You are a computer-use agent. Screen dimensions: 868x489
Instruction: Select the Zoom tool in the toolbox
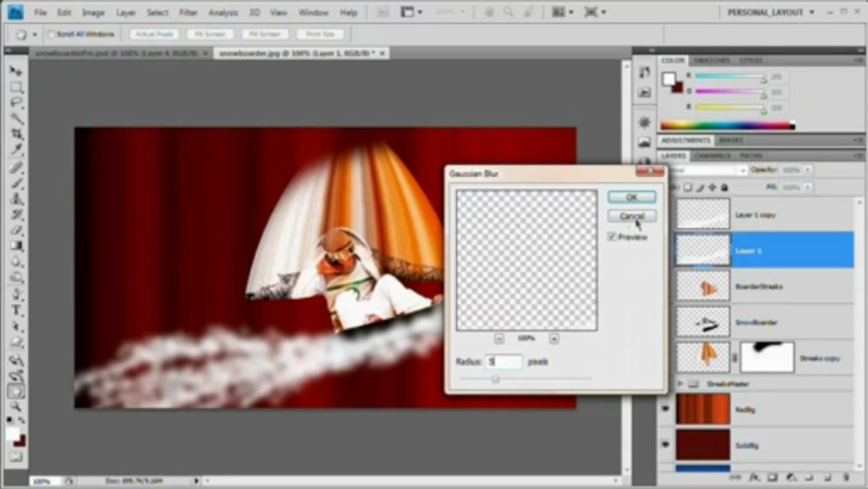point(16,407)
